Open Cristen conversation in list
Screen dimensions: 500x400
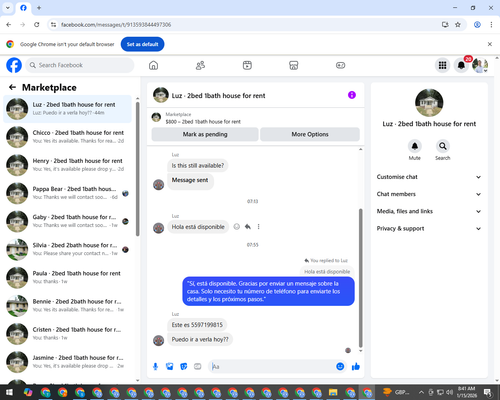click(x=68, y=334)
